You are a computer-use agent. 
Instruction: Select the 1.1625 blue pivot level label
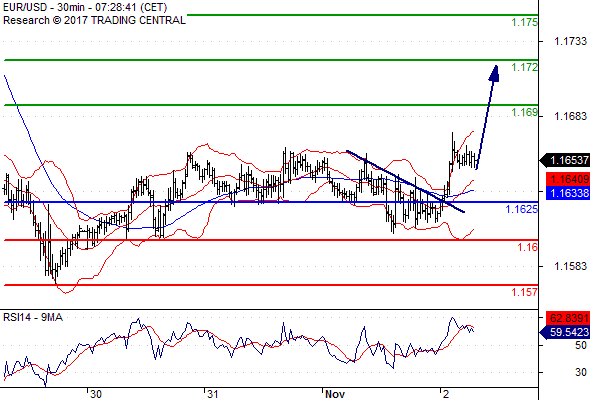pyautogui.click(x=521, y=209)
